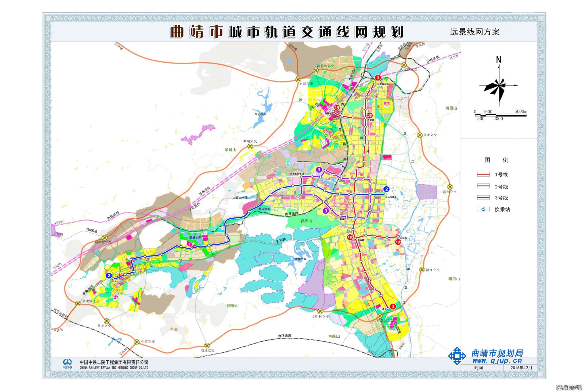
Task: Click the map scale bar
Action: (x=500, y=115)
